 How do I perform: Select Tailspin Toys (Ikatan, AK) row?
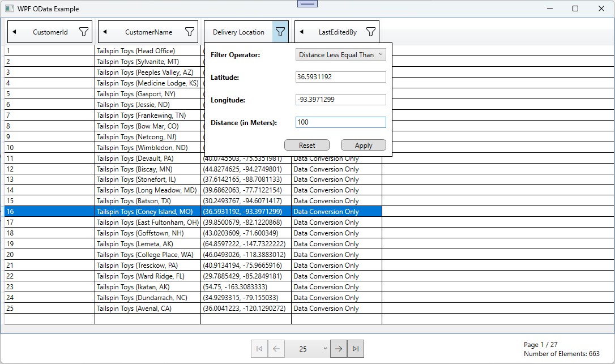(133, 287)
